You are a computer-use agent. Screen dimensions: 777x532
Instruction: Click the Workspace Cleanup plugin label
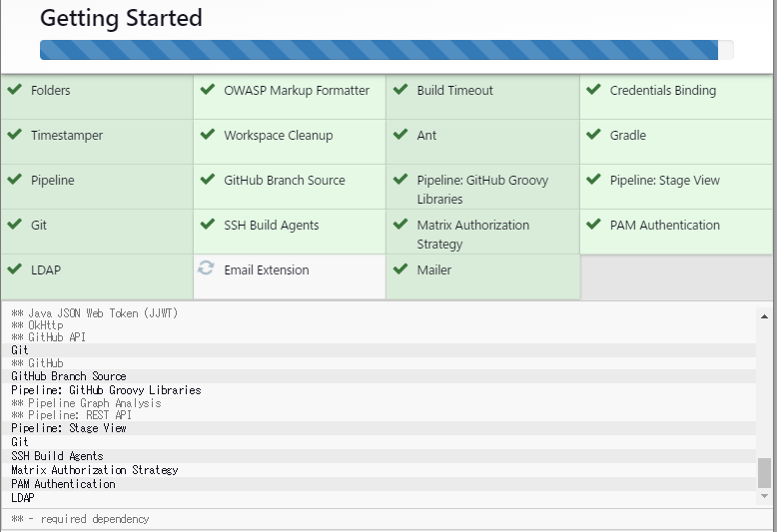[278, 135]
